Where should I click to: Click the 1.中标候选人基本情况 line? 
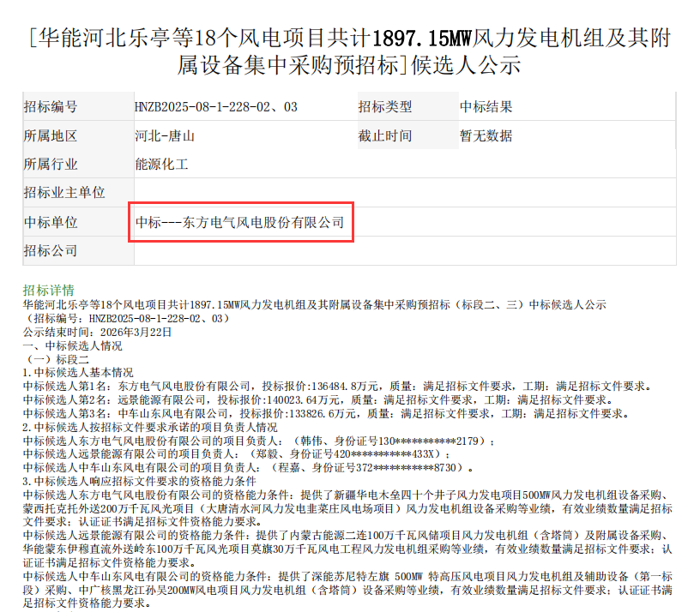coord(78,373)
